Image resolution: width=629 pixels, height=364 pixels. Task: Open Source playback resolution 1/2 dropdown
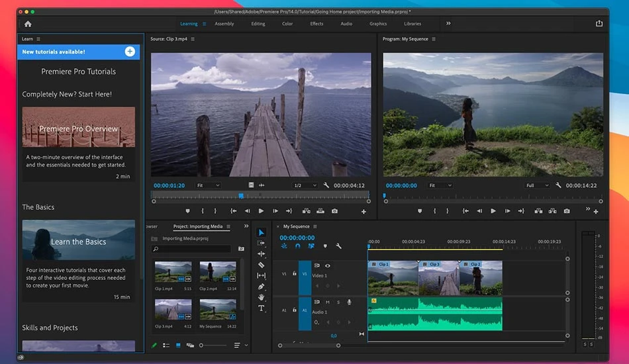pyautogui.click(x=305, y=185)
